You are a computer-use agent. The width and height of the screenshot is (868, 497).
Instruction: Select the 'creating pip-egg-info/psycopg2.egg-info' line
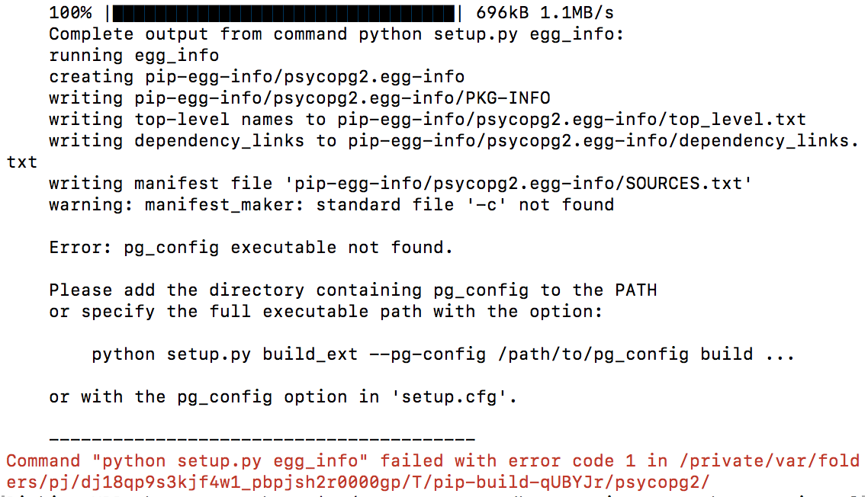point(256,77)
